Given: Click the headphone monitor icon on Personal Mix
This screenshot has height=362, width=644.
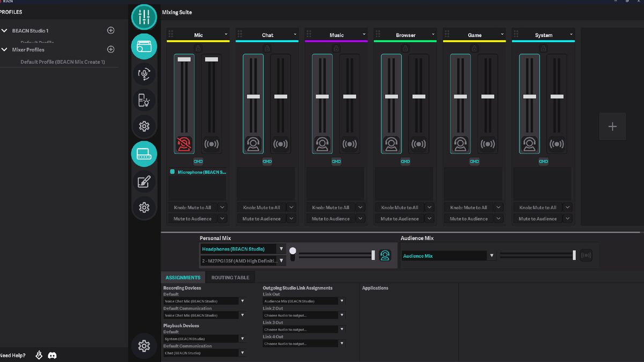Looking at the screenshot, I should [x=385, y=255].
